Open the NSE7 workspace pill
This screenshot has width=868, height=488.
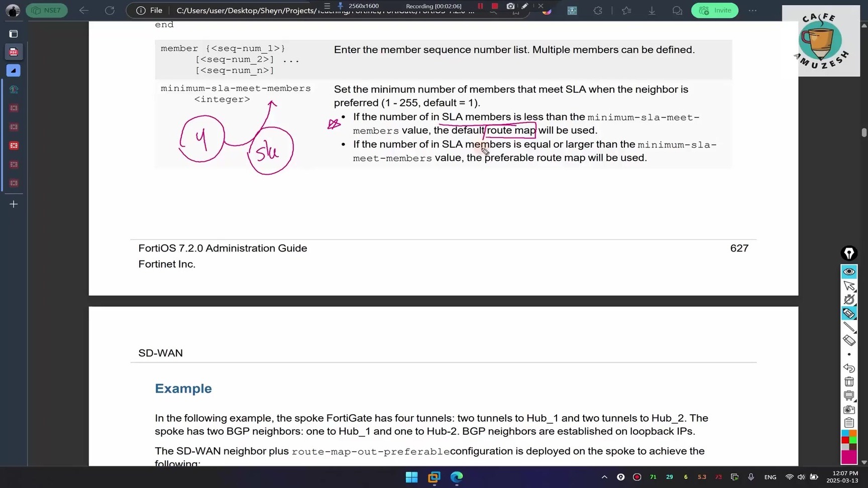(47, 10)
